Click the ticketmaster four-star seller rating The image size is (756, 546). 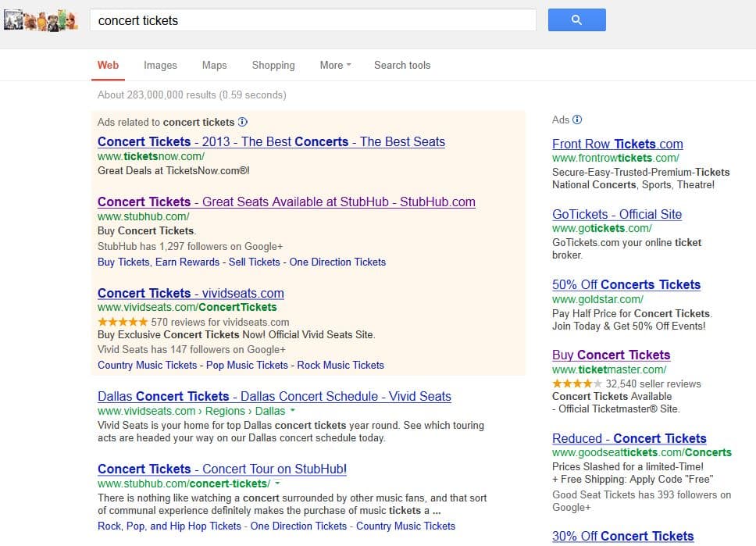[x=576, y=384]
